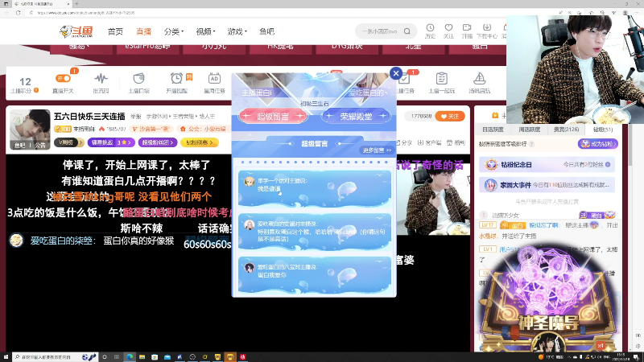Open the second super message card
Viewport: 644px width, 362px height.
pos(314,232)
